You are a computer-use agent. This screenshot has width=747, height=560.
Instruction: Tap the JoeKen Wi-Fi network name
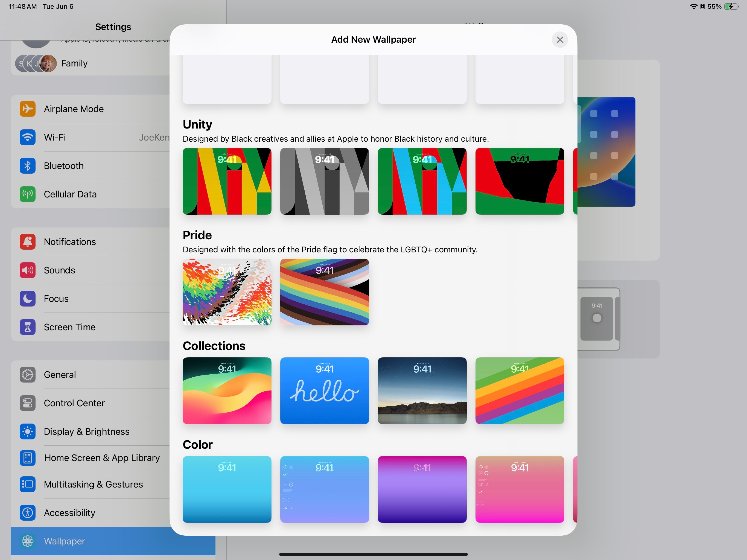click(x=154, y=137)
